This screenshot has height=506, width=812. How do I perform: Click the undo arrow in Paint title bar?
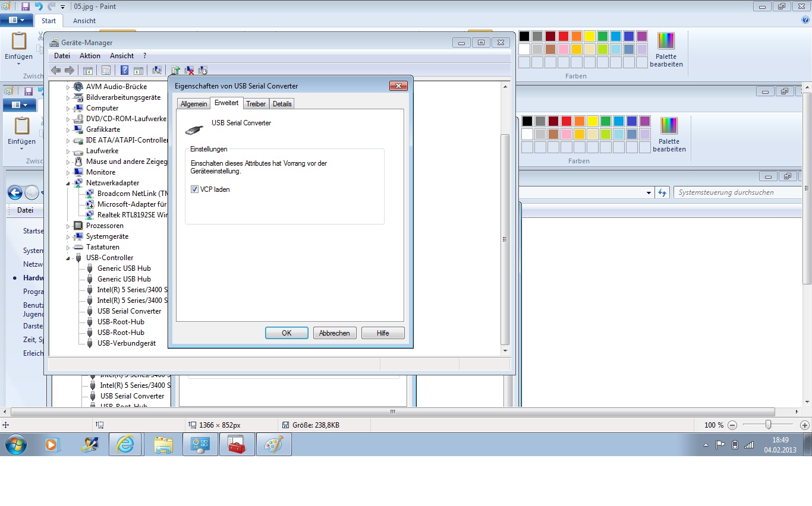[x=39, y=7]
